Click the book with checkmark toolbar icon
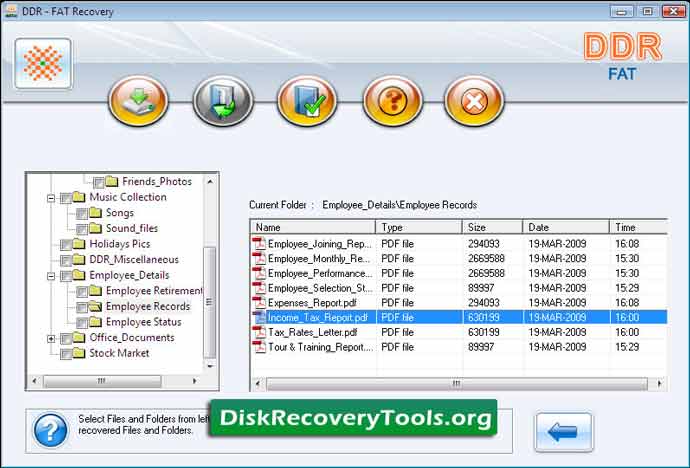This screenshot has height=468, width=690. point(307,101)
